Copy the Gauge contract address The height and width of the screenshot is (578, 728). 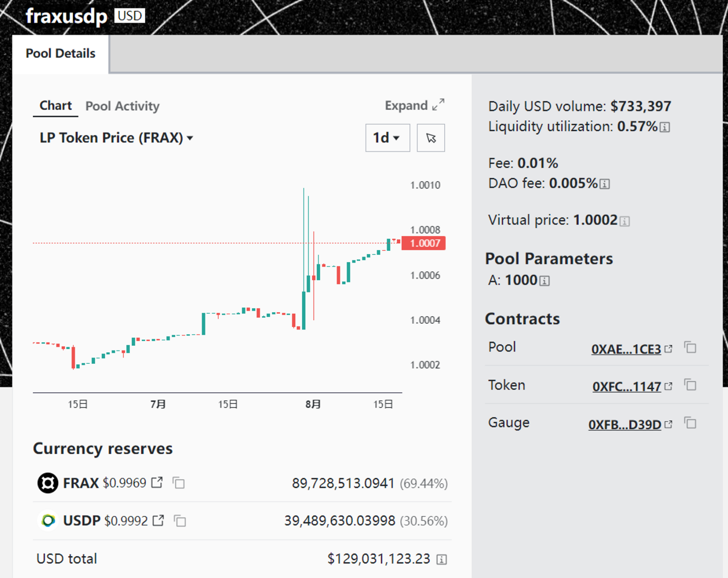[690, 423]
